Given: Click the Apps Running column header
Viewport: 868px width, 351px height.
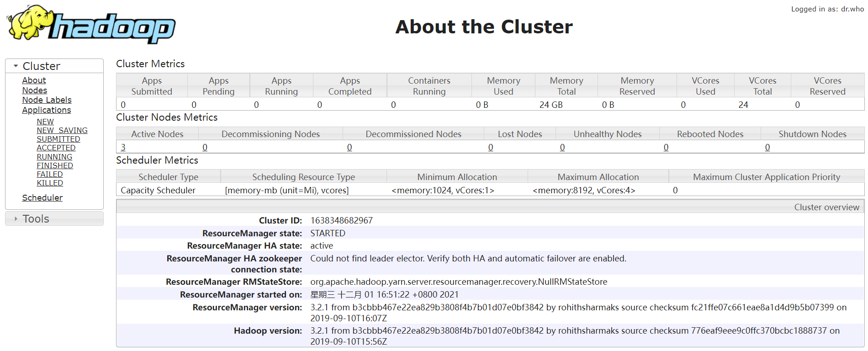Looking at the screenshot, I should click(281, 86).
